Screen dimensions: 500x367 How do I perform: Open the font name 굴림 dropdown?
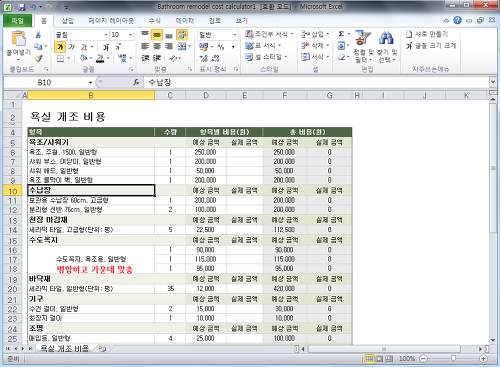106,35
